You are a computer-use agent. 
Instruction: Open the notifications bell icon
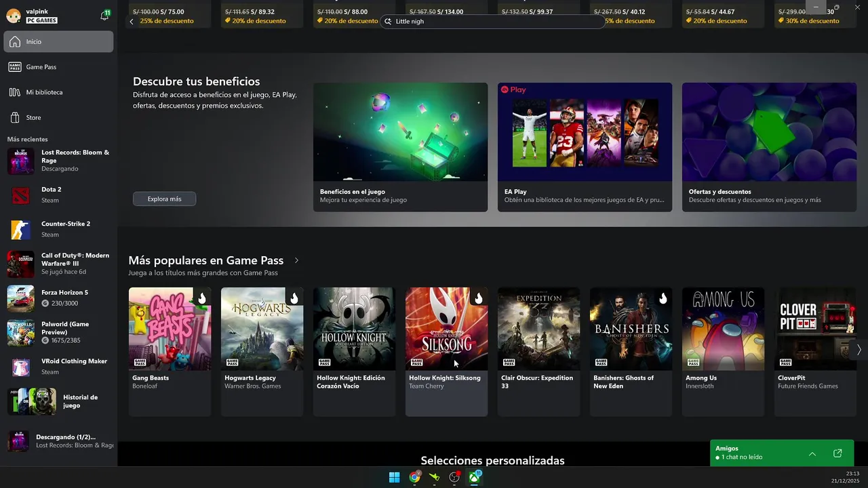coord(104,15)
